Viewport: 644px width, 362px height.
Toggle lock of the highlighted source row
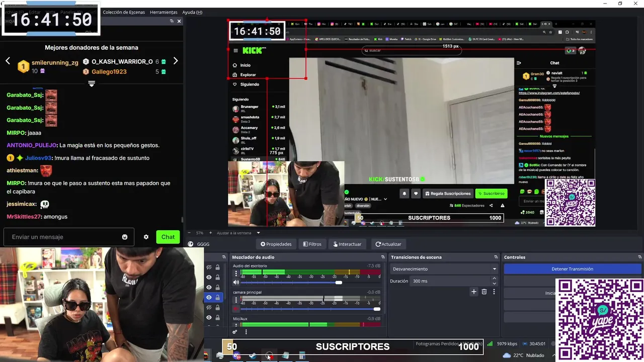coord(217,297)
